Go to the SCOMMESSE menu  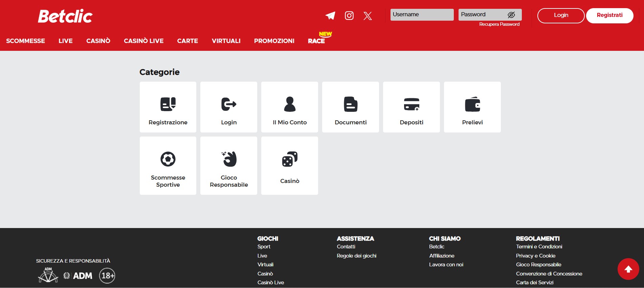click(25, 41)
